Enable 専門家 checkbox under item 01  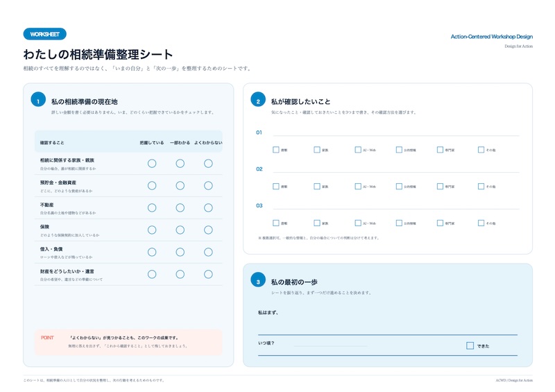point(440,150)
